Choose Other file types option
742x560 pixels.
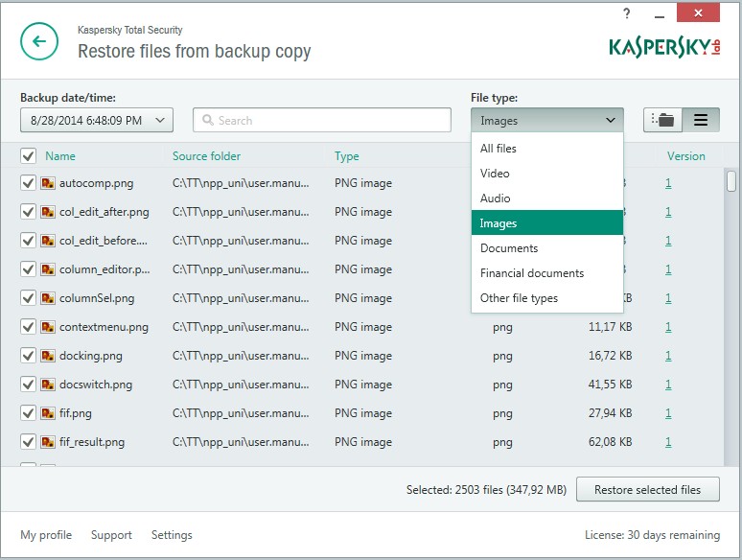point(547,298)
